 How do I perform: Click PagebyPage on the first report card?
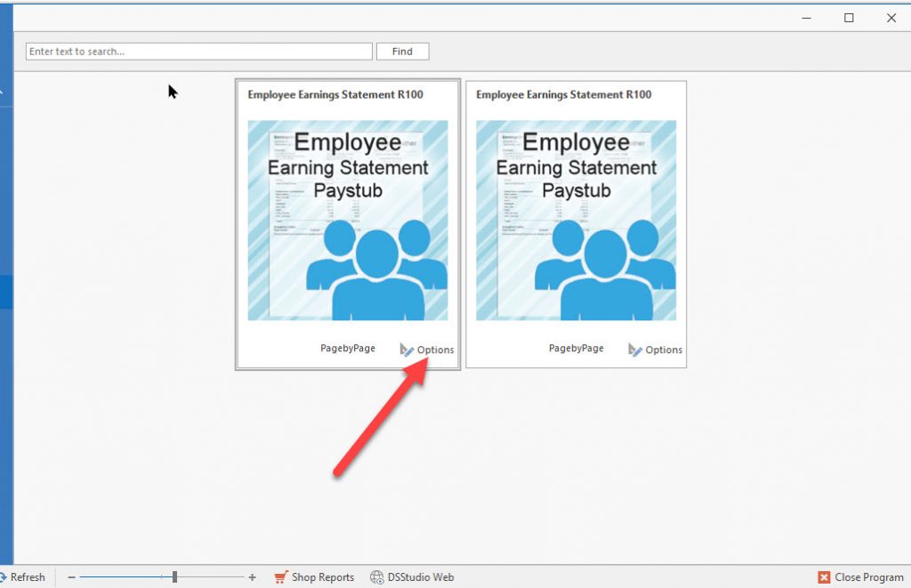click(348, 349)
